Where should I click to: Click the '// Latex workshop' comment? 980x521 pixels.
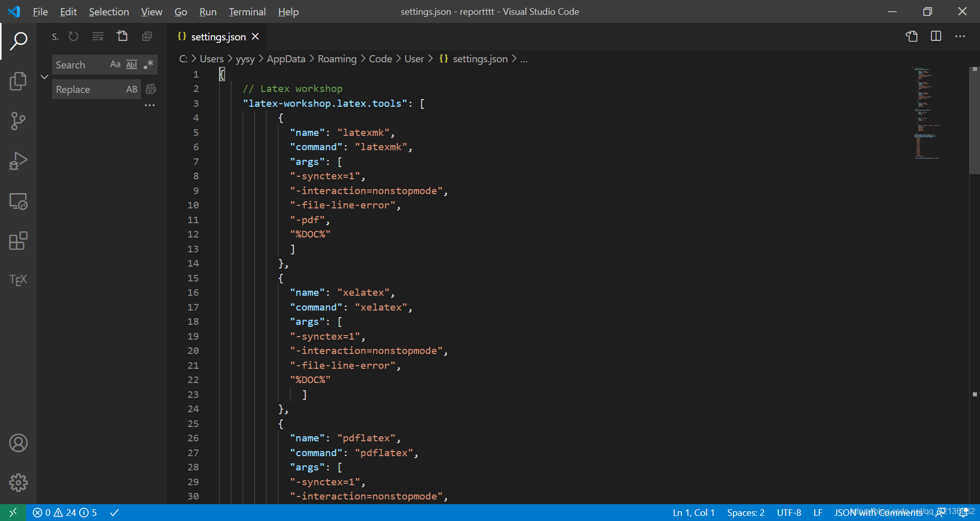pyautogui.click(x=292, y=89)
